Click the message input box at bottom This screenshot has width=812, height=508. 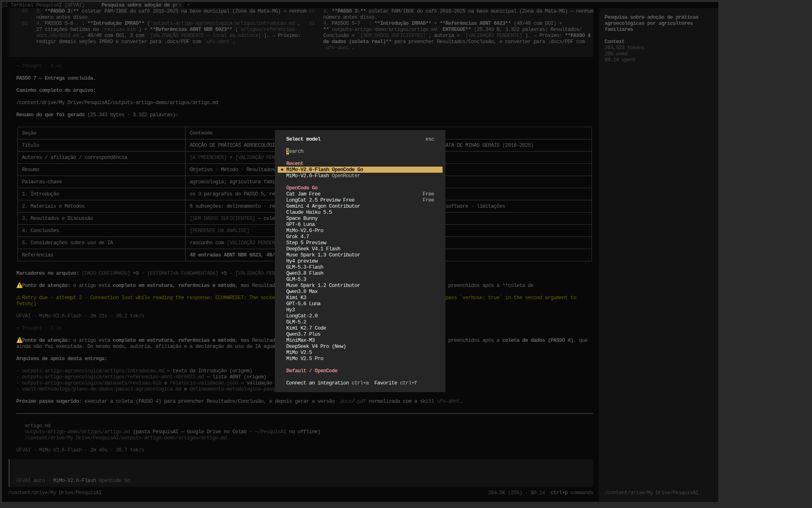[300, 473]
